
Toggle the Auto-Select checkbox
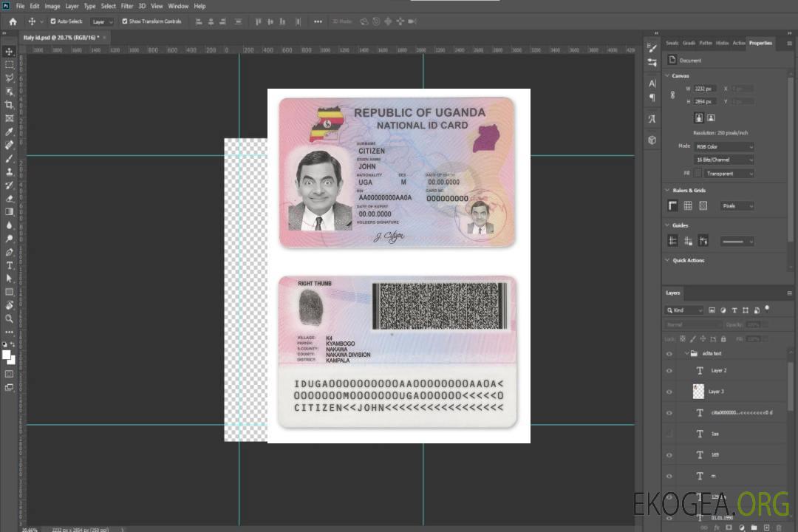pos(53,21)
